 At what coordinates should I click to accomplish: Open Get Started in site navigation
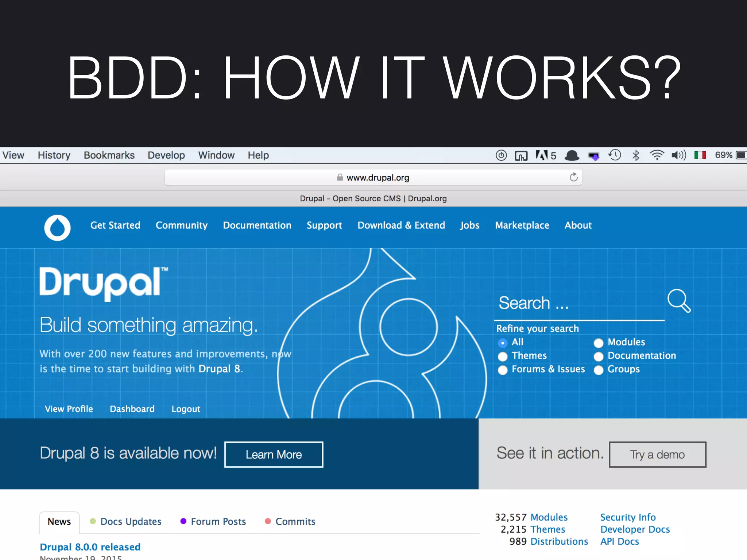pos(115,225)
